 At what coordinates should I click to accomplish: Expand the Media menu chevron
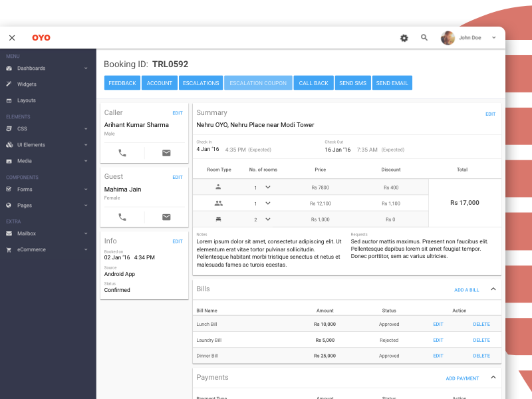pos(86,161)
